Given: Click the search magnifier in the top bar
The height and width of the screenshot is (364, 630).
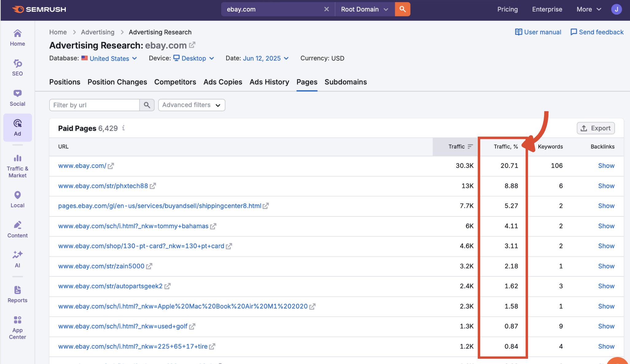Looking at the screenshot, I should click(x=402, y=9).
